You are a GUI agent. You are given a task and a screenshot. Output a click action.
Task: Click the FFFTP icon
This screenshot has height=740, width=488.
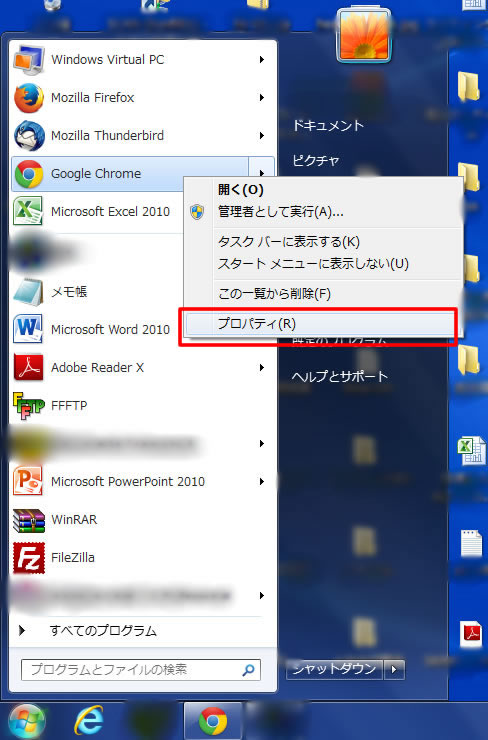pyautogui.click(x=29, y=405)
